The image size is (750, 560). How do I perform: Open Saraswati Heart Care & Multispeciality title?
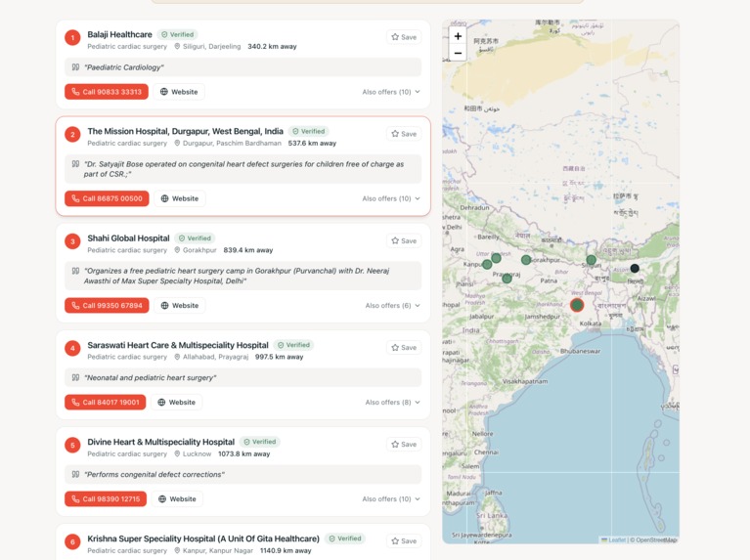(177, 345)
